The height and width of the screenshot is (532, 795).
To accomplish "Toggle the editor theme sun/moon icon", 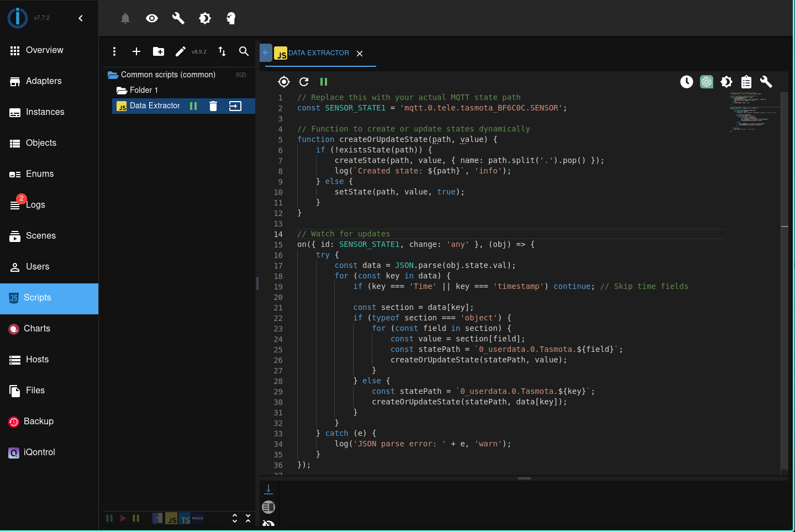I will coord(726,82).
